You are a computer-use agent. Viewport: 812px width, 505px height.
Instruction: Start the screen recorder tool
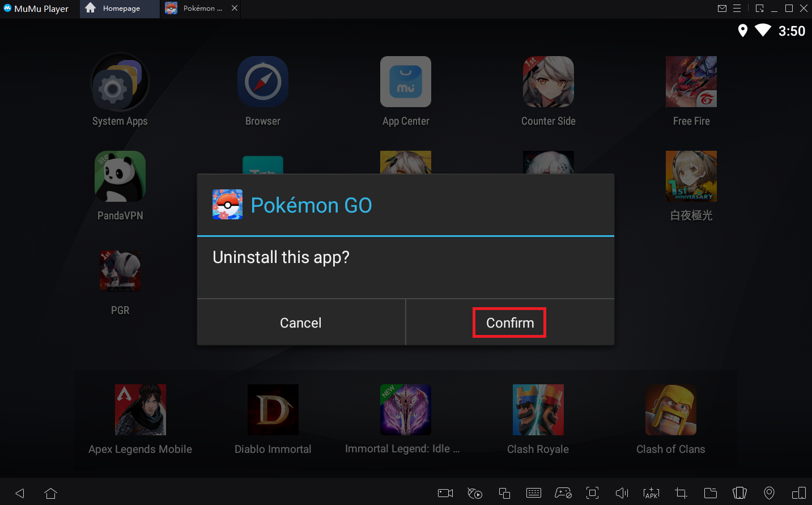coord(445,493)
